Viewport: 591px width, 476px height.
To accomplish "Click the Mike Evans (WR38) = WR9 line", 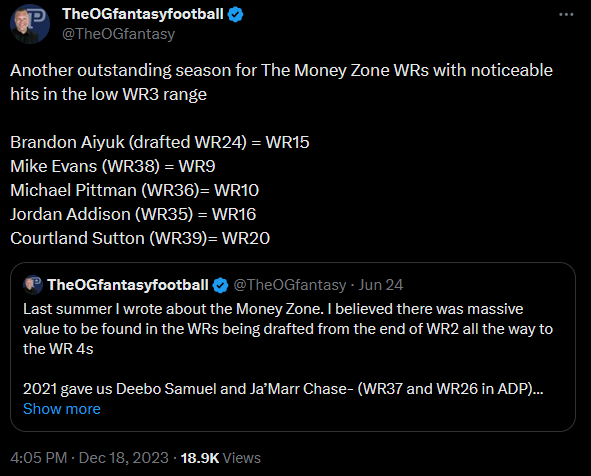I will (x=113, y=166).
